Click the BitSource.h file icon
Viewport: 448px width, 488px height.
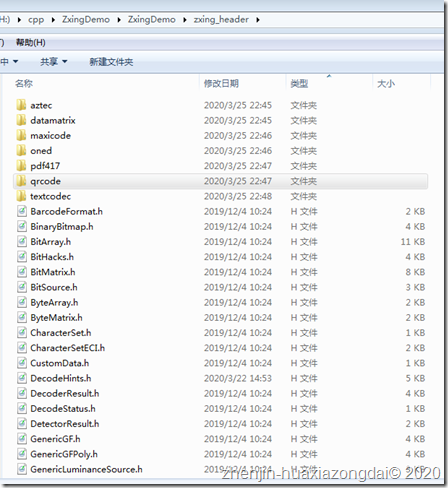click(22, 287)
